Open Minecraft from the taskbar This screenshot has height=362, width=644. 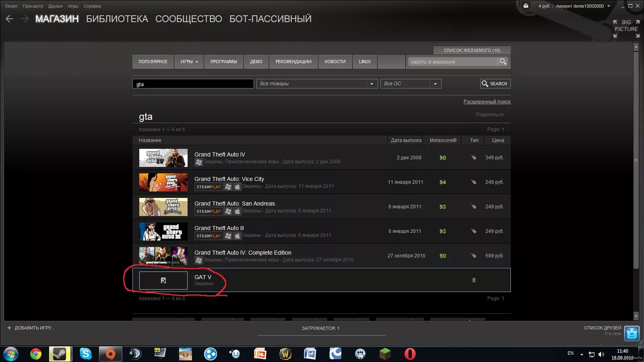[x=385, y=354]
